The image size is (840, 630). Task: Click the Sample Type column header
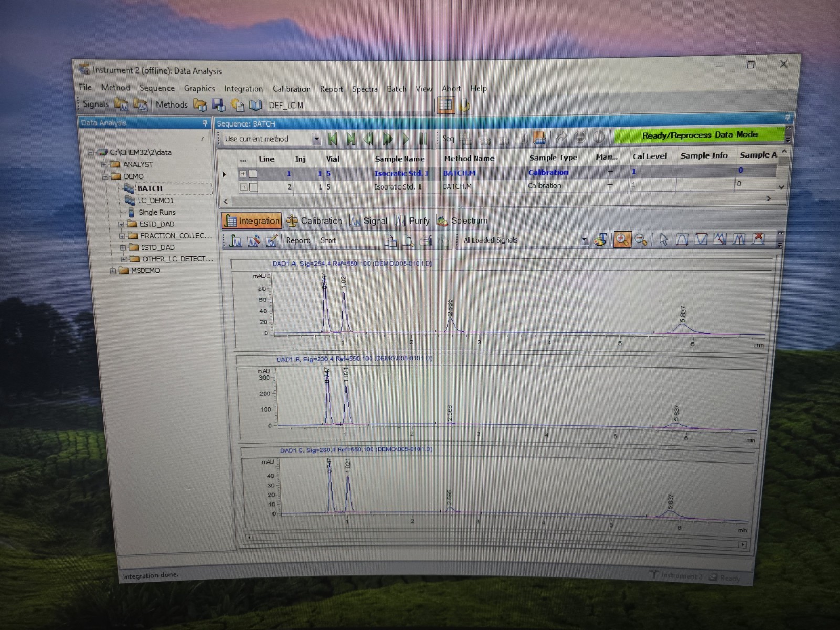click(553, 157)
